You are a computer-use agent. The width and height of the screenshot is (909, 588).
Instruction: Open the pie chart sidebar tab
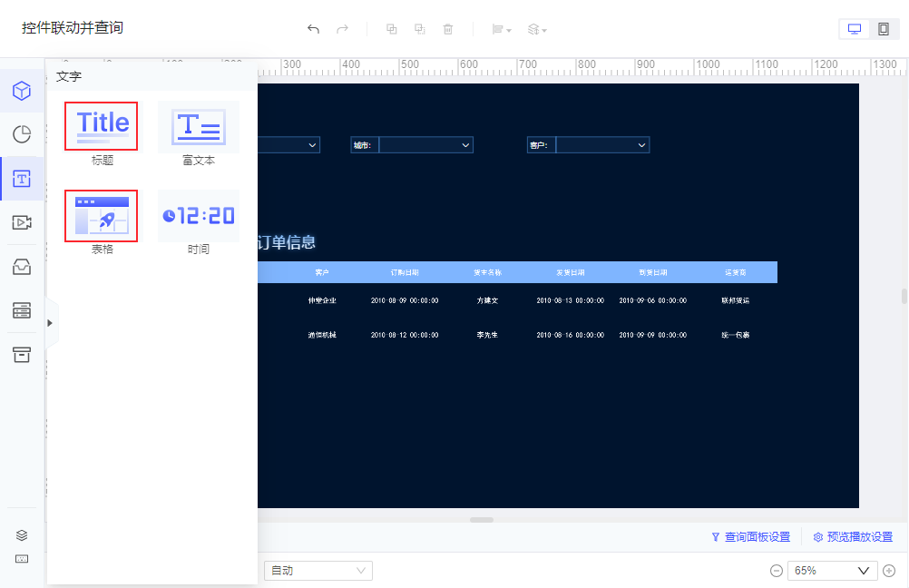coord(22,134)
